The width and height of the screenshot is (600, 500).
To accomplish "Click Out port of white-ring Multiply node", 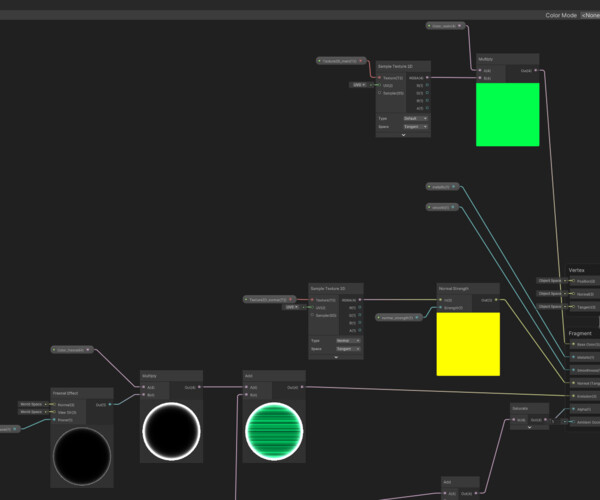I will [199, 387].
